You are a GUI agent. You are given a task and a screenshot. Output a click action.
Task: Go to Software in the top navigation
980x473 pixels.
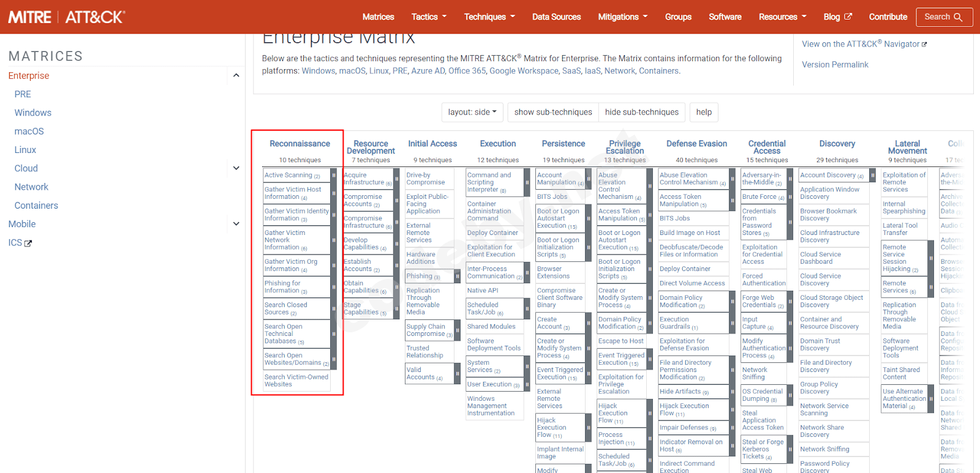pos(725,17)
